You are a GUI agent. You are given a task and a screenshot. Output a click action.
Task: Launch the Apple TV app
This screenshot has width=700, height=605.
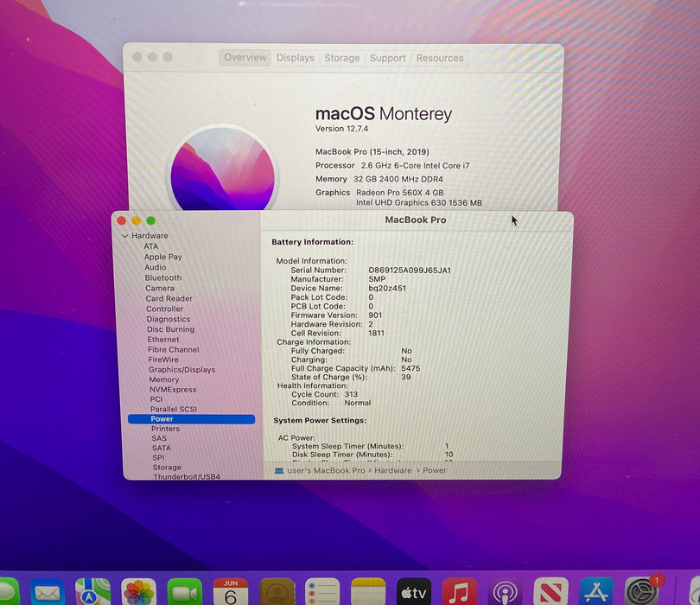tap(414, 592)
